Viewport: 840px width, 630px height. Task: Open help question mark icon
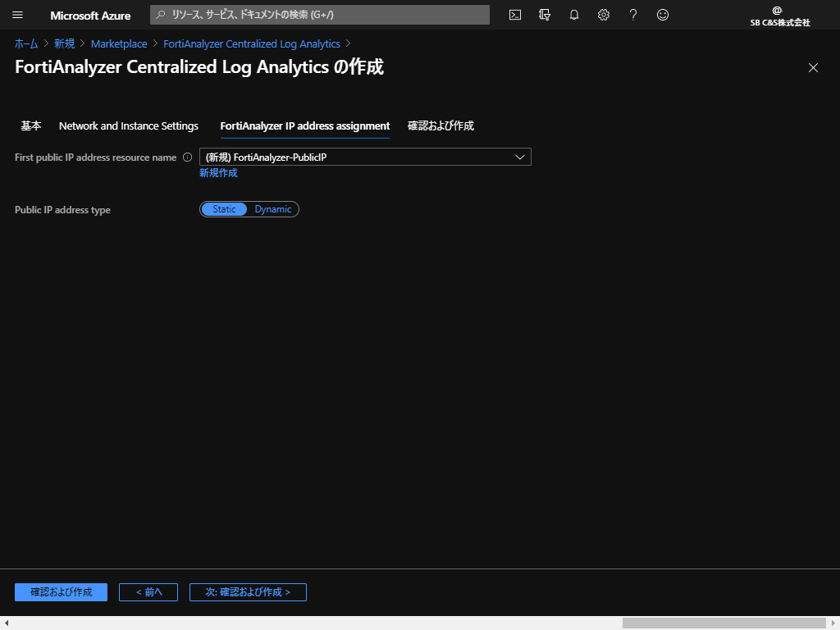point(632,15)
